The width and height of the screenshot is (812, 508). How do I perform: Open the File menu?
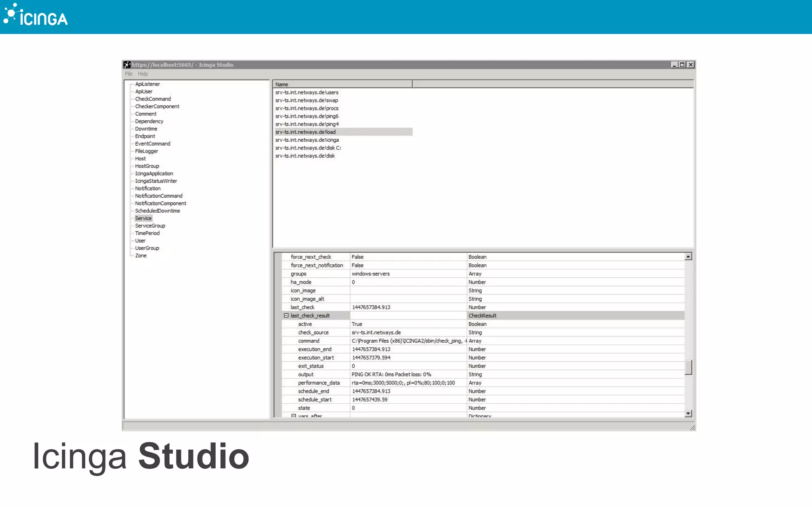[x=129, y=74]
